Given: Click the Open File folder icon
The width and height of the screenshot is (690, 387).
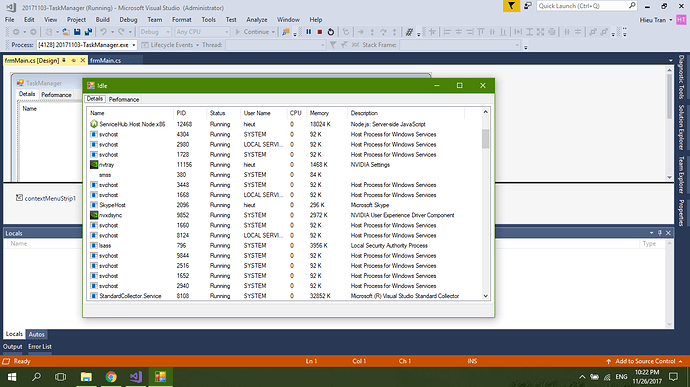Looking at the screenshot, I should point(66,32).
